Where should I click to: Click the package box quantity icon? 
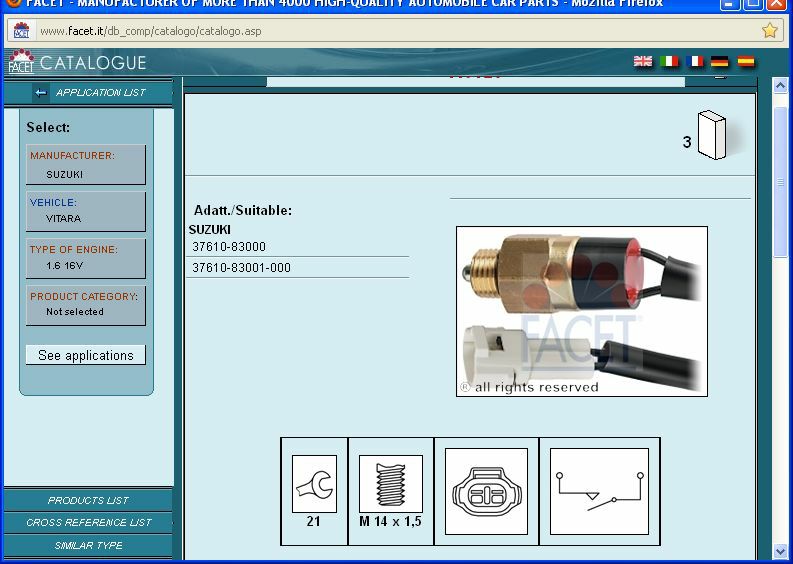712,136
